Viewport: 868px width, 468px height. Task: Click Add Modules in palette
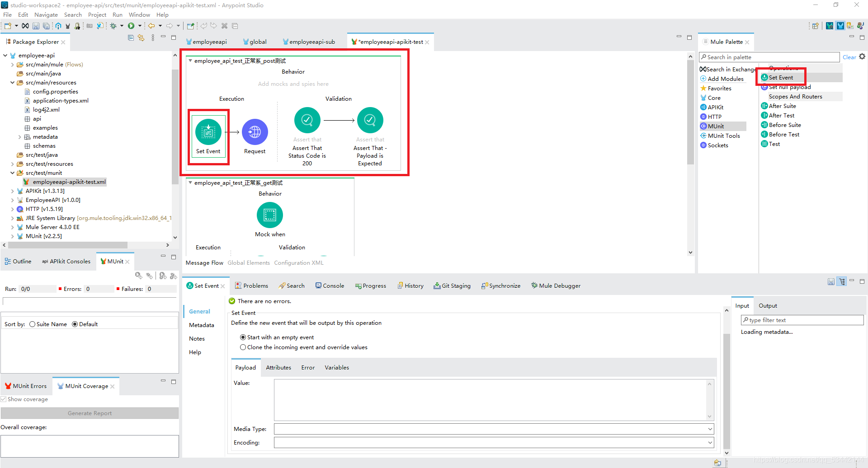[x=722, y=79]
